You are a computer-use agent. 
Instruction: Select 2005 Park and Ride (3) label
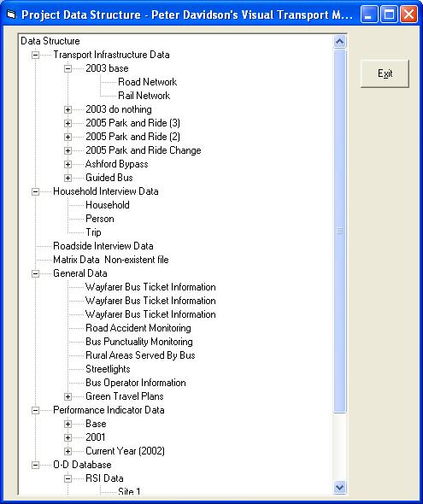[132, 123]
